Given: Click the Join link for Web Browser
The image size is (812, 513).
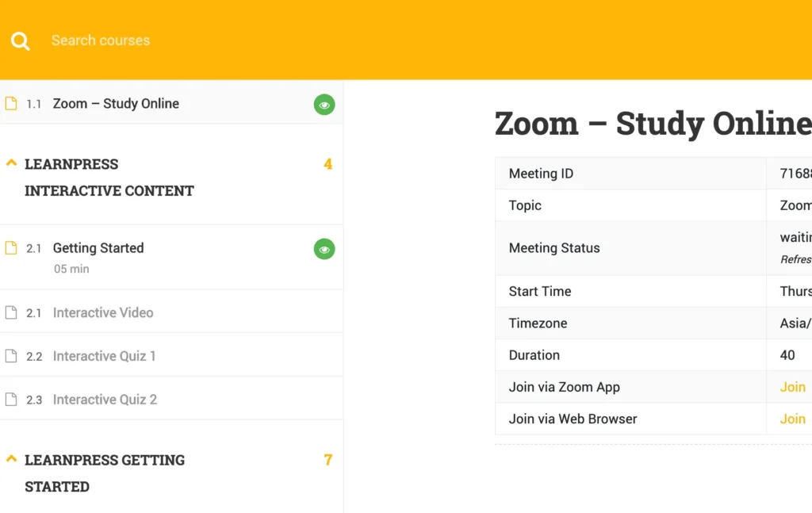Looking at the screenshot, I should coord(793,419).
